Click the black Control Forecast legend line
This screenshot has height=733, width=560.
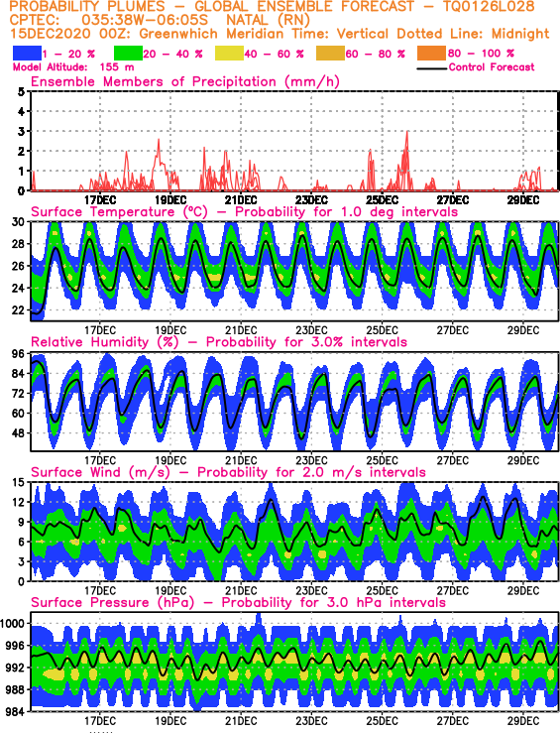click(x=431, y=68)
